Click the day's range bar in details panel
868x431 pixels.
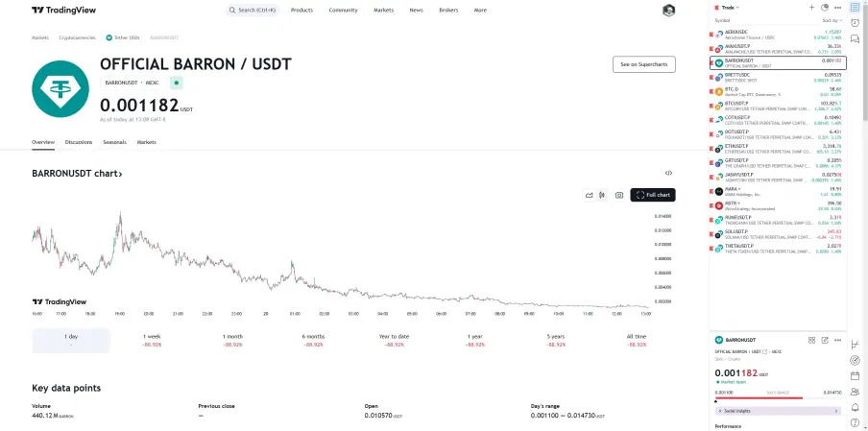pos(779,397)
